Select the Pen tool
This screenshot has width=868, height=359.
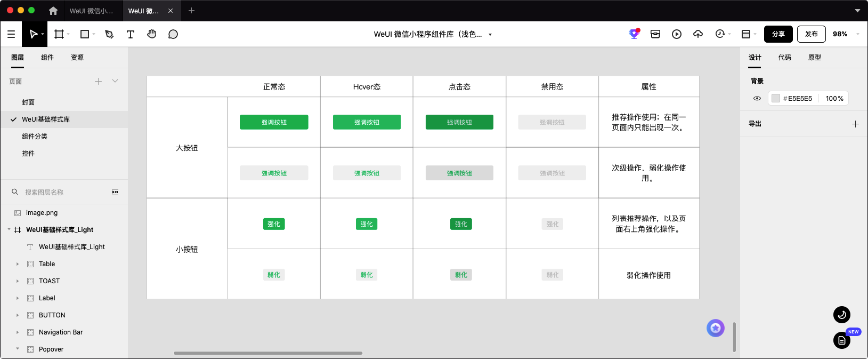point(109,34)
